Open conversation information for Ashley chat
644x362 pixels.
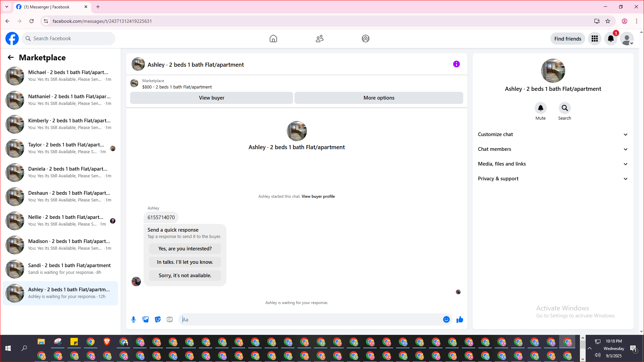tap(457, 64)
